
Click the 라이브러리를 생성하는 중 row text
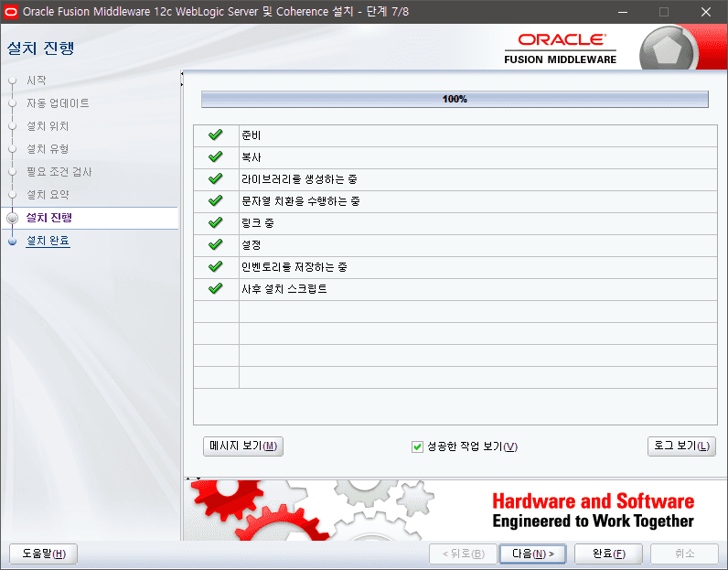[299, 178]
